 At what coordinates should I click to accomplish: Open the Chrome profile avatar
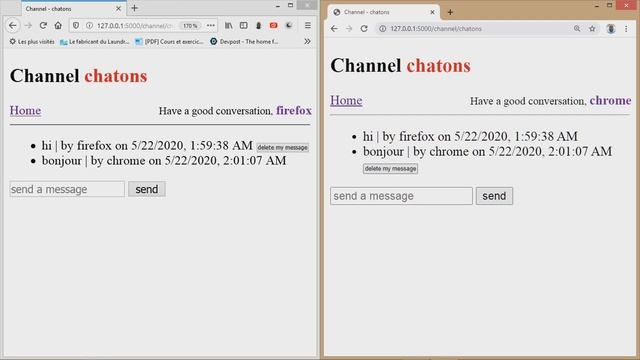click(x=611, y=29)
